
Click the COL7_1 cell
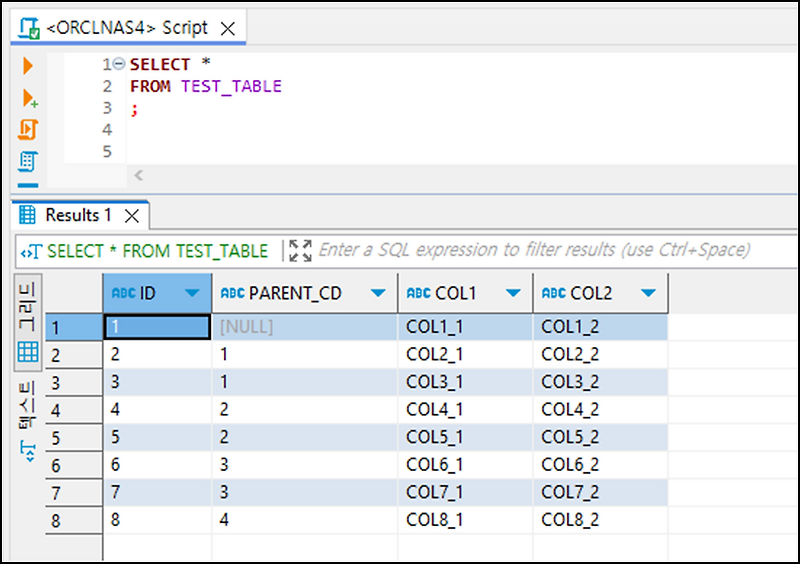(x=465, y=492)
